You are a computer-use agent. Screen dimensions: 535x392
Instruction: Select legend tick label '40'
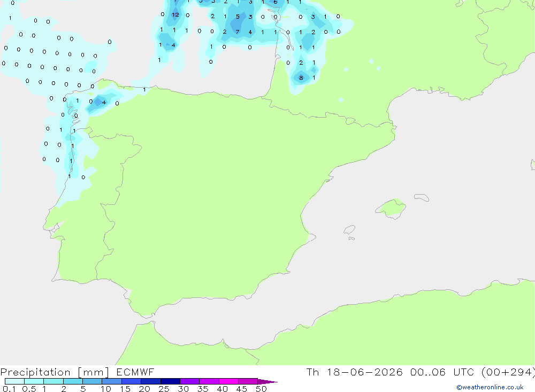click(222, 389)
